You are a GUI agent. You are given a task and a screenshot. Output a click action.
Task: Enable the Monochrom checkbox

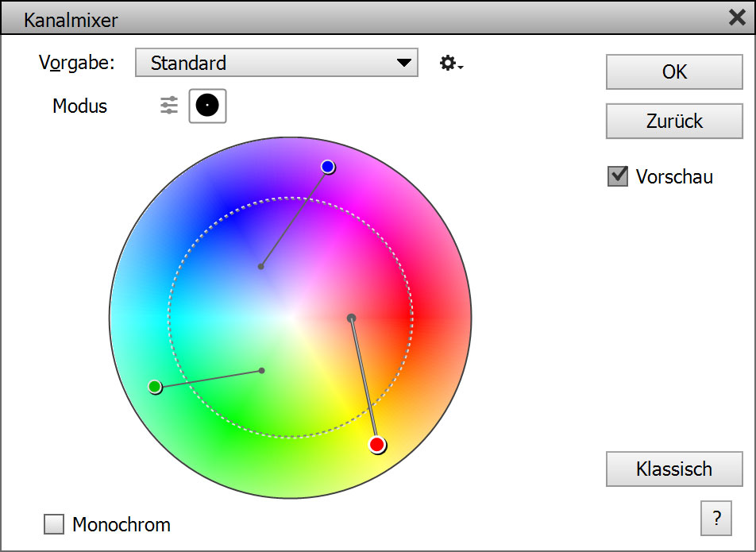coord(54,524)
